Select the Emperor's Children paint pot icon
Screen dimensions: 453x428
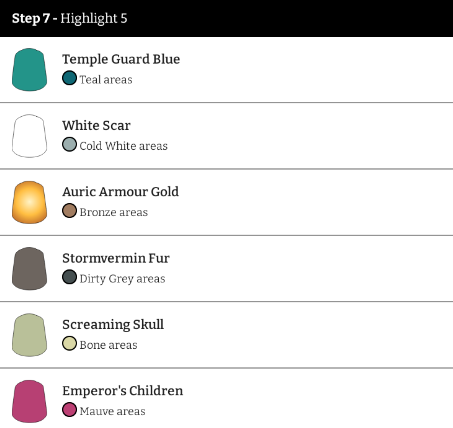click(29, 401)
